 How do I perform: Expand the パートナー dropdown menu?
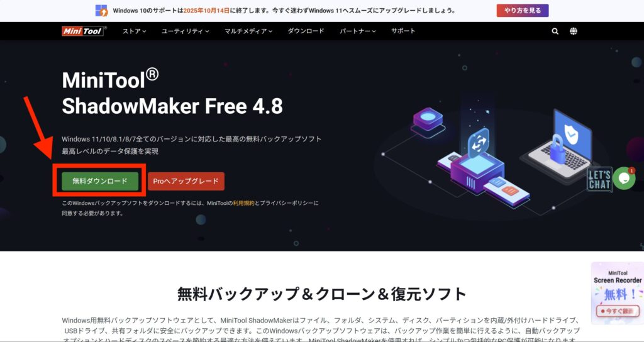point(358,31)
